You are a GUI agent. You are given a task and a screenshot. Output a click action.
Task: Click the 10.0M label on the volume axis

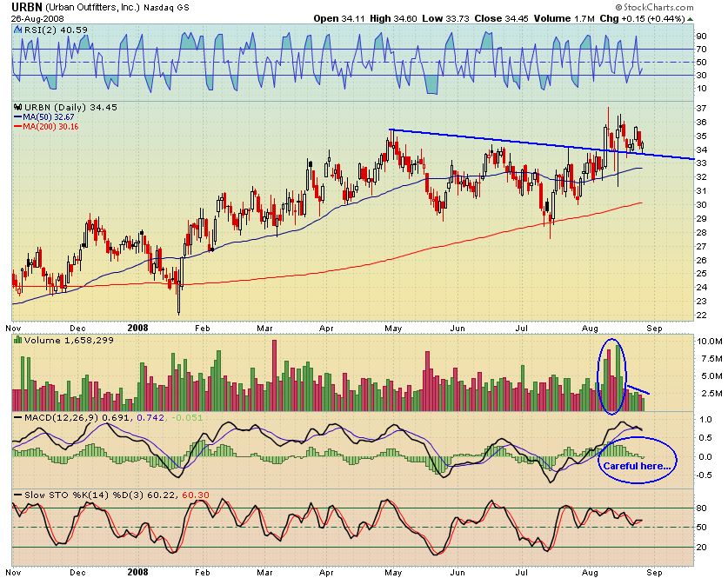click(710, 342)
